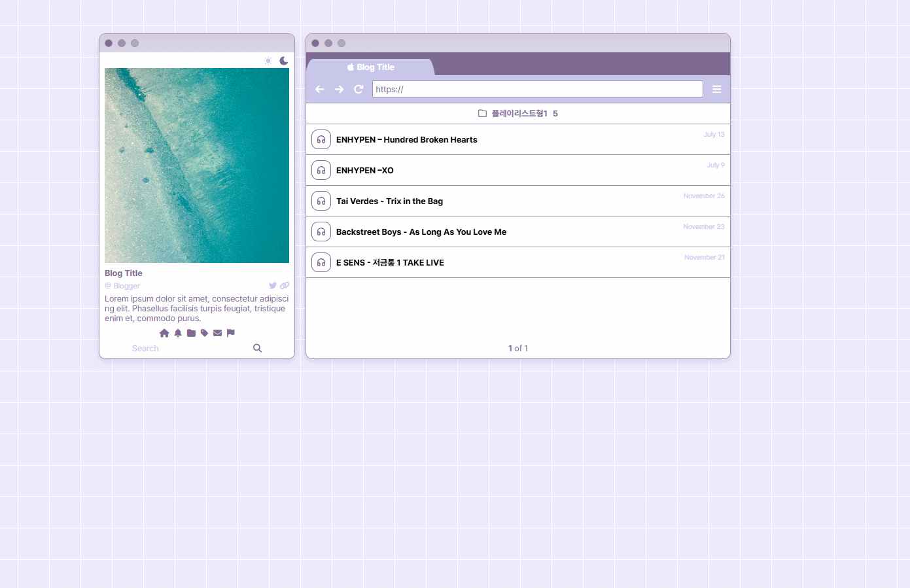This screenshot has height=588, width=910.
Task: Click the flag icon in sidebar
Action: (x=231, y=333)
